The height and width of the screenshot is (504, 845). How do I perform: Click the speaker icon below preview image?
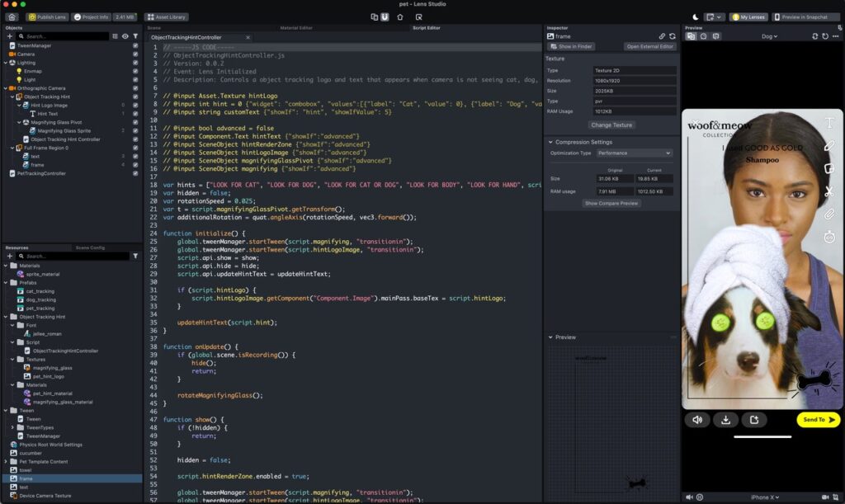697,420
